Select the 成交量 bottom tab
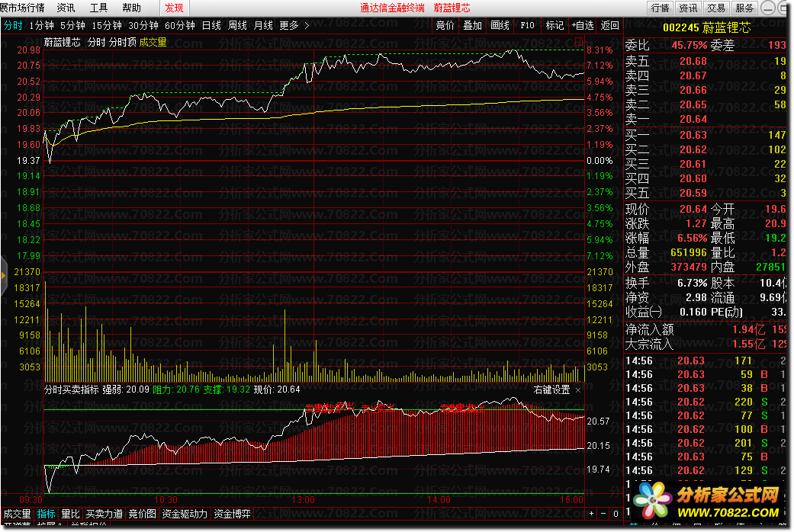The width and height of the screenshot is (794, 532). tap(18, 514)
